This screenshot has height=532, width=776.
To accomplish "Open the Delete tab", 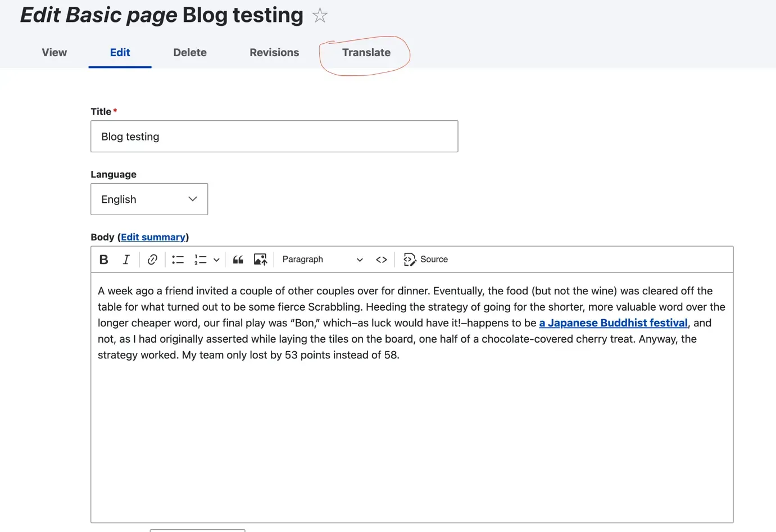I will 190,53.
